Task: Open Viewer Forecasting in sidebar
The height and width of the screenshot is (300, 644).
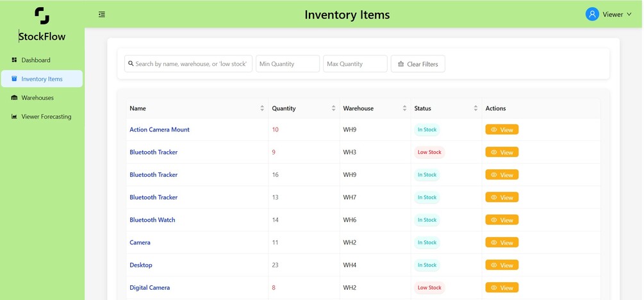Action: pos(46,117)
